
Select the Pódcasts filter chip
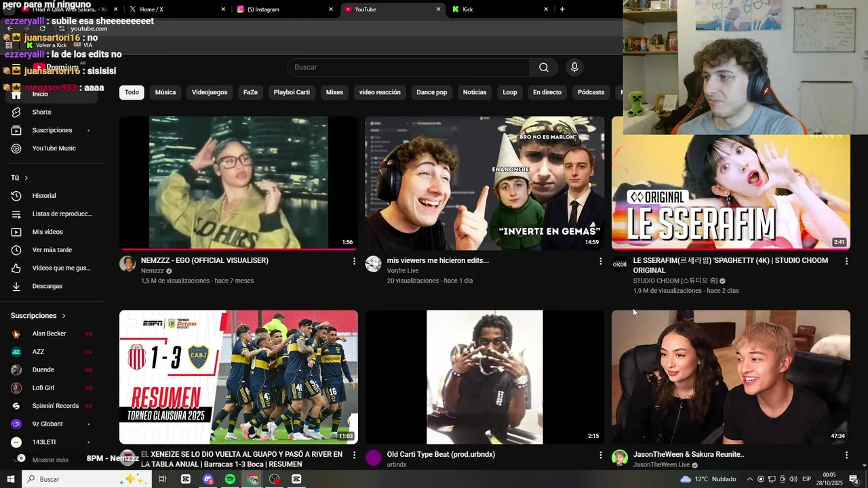(x=591, y=92)
